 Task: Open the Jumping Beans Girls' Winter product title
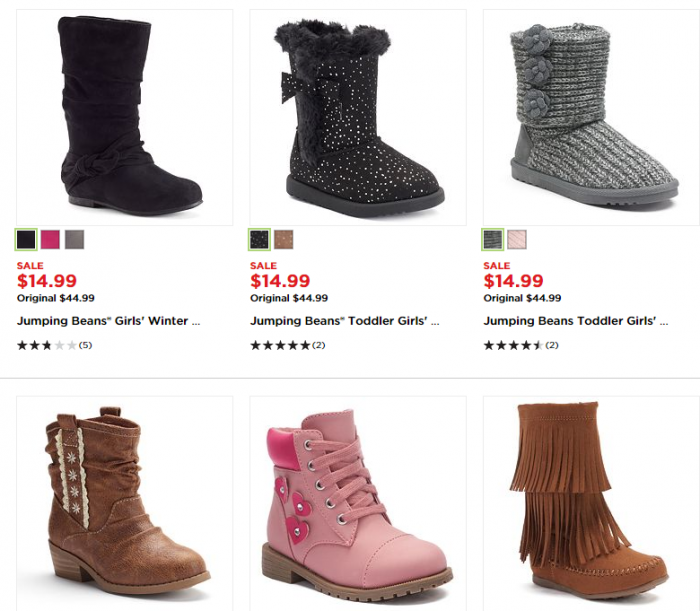(109, 321)
